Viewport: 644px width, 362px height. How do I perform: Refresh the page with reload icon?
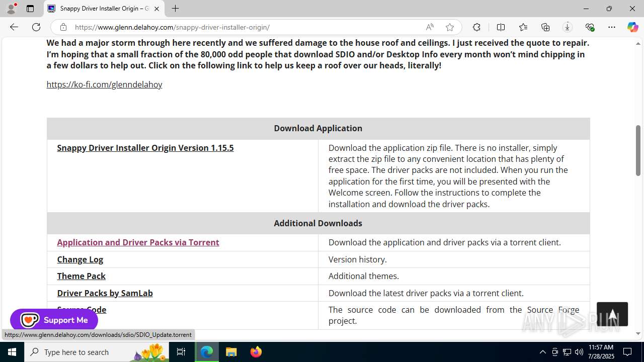click(x=36, y=27)
